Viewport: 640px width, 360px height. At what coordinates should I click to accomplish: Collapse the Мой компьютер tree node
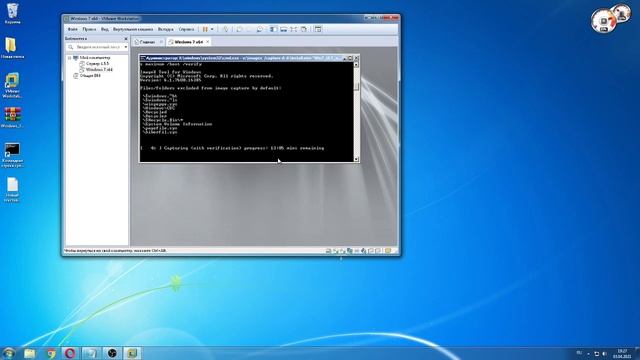[x=69, y=58]
